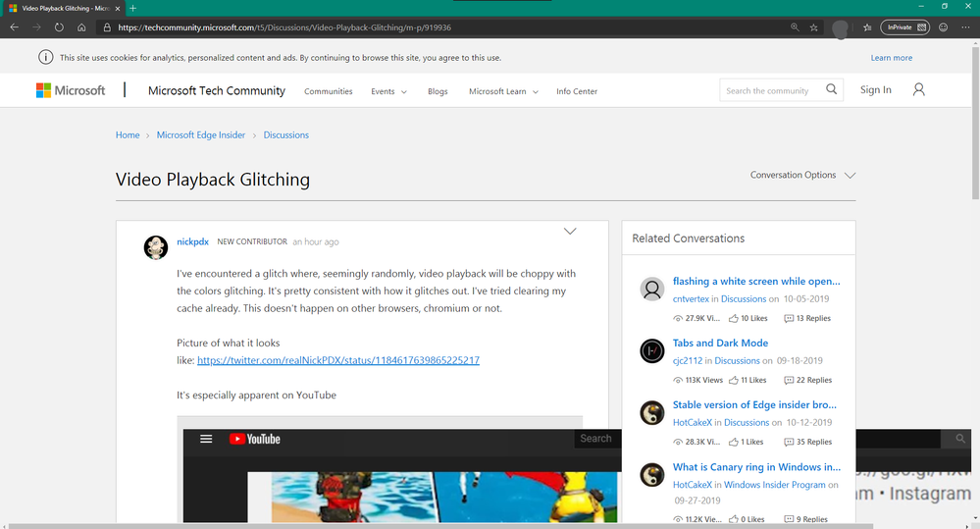
Task: Open zoom magnifier in address bar
Action: (795, 27)
